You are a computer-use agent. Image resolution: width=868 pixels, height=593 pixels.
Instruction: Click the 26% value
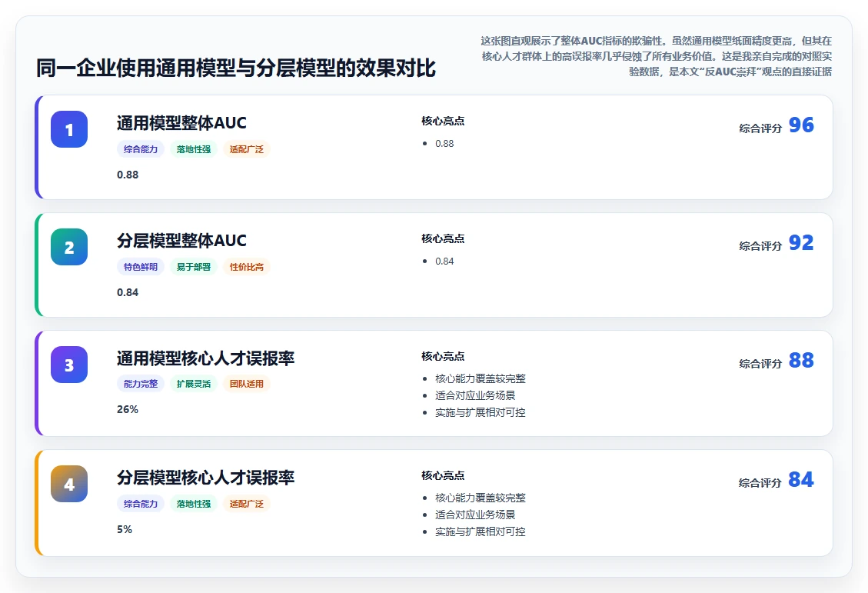coord(128,409)
